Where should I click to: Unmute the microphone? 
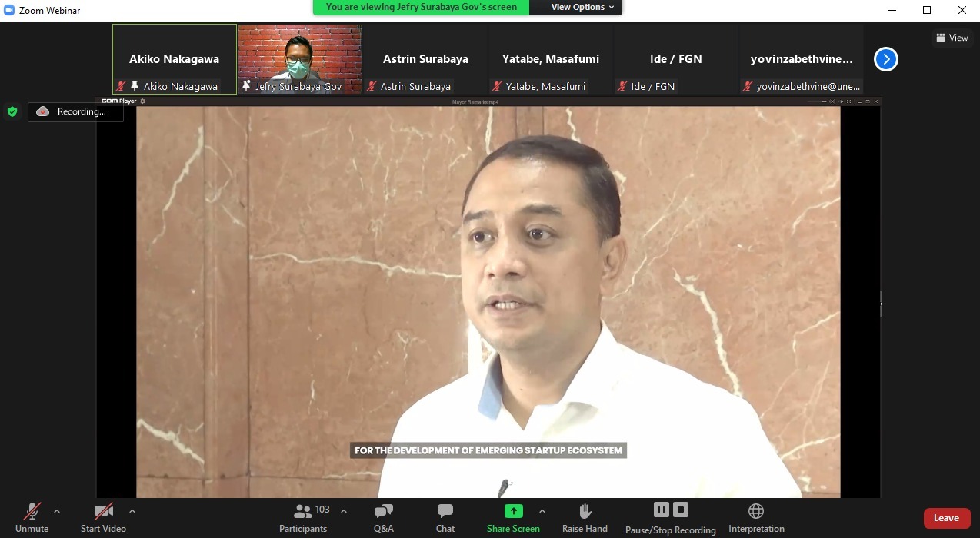[32, 512]
